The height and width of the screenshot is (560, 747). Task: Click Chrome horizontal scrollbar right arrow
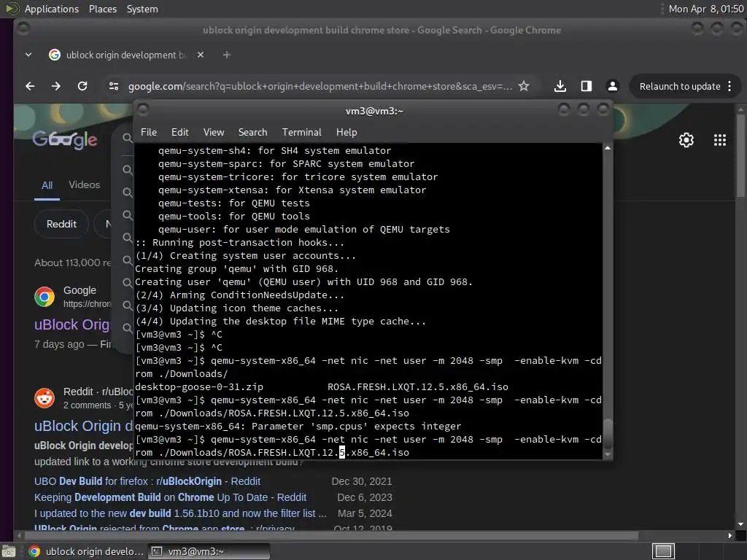click(x=729, y=536)
